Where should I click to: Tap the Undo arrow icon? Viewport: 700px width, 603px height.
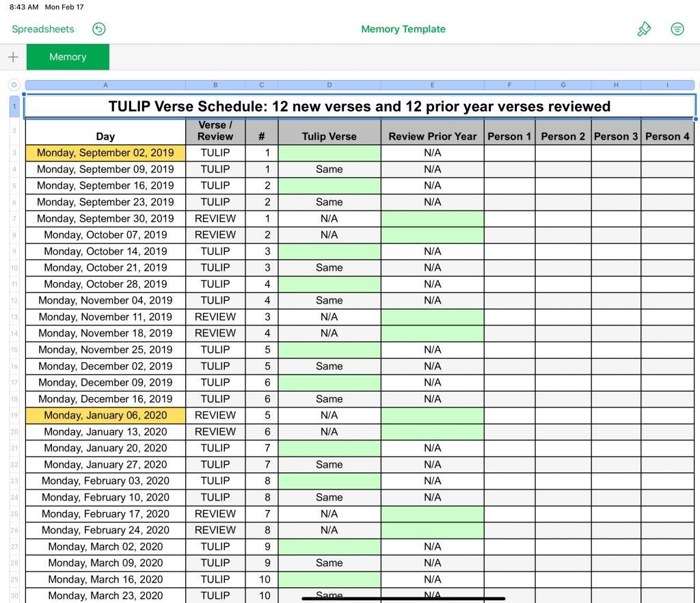99,29
